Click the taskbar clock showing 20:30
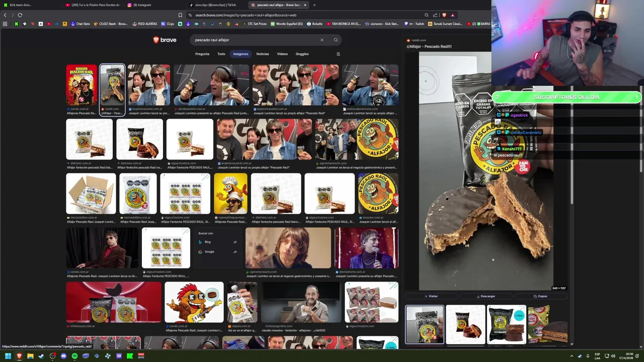Image resolution: width=644 pixels, height=362 pixels. [629, 356]
